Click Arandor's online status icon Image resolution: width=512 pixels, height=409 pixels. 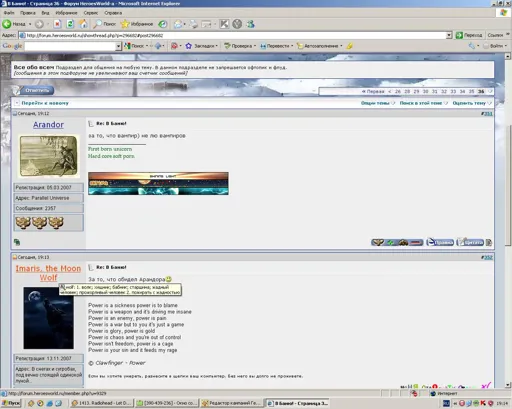[x=17, y=242]
